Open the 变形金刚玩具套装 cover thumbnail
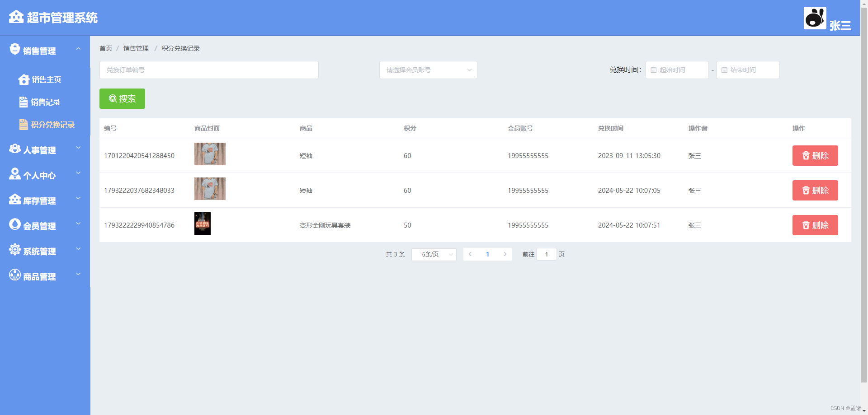This screenshot has height=415, width=868. pyautogui.click(x=203, y=224)
